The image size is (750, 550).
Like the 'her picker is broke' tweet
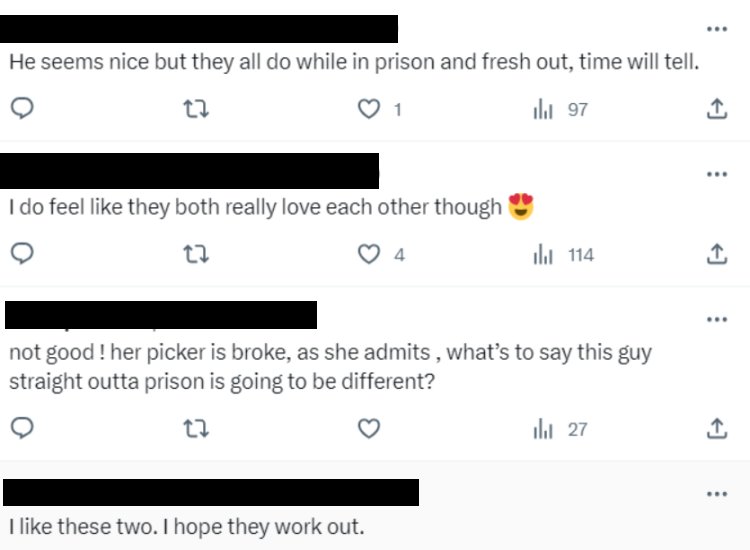pos(369,429)
